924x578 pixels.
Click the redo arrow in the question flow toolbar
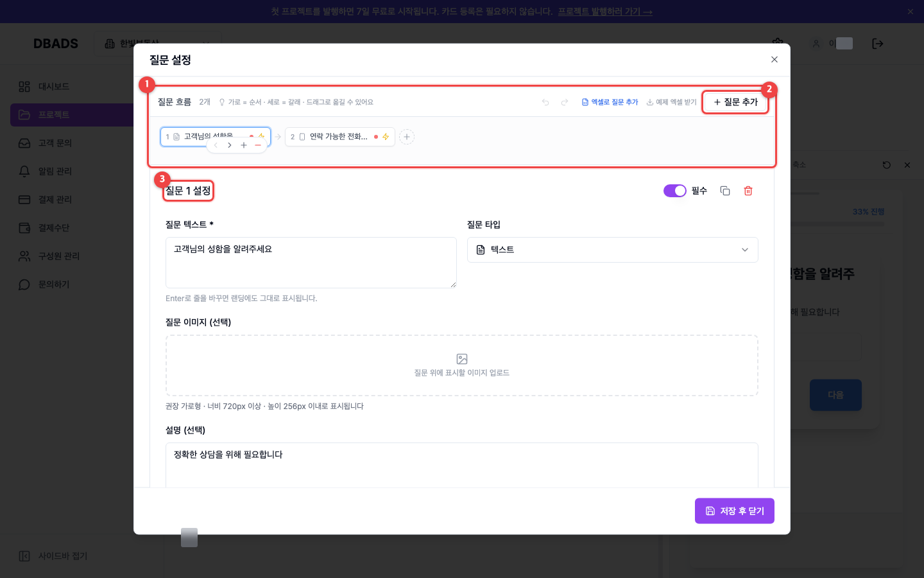565,102
